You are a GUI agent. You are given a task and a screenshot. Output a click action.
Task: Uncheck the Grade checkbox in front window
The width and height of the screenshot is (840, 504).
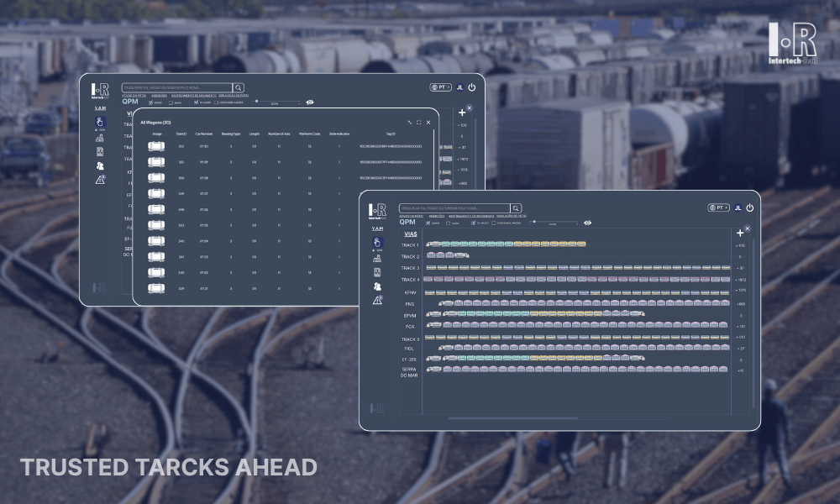click(428, 223)
